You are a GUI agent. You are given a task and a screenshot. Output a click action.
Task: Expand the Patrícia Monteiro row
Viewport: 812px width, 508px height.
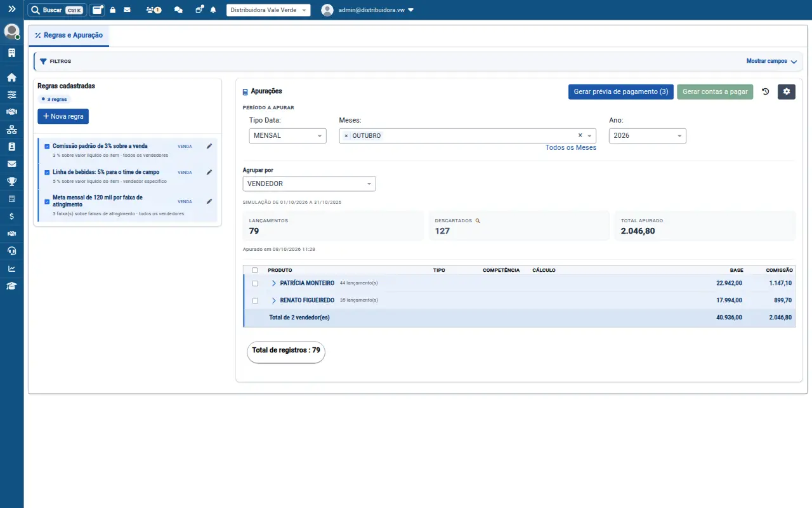(x=274, y=283)
